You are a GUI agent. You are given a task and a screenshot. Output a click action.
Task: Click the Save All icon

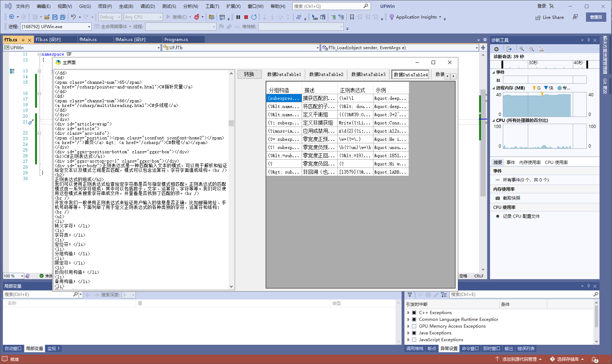click(x=63, y=17)
